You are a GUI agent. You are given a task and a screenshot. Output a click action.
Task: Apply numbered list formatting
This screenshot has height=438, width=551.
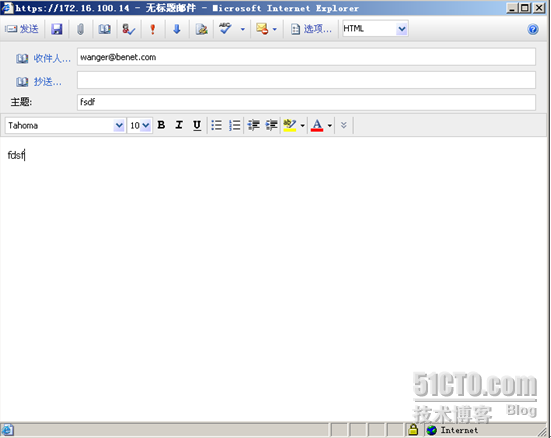pyautogui.click(x=235, y=125)
